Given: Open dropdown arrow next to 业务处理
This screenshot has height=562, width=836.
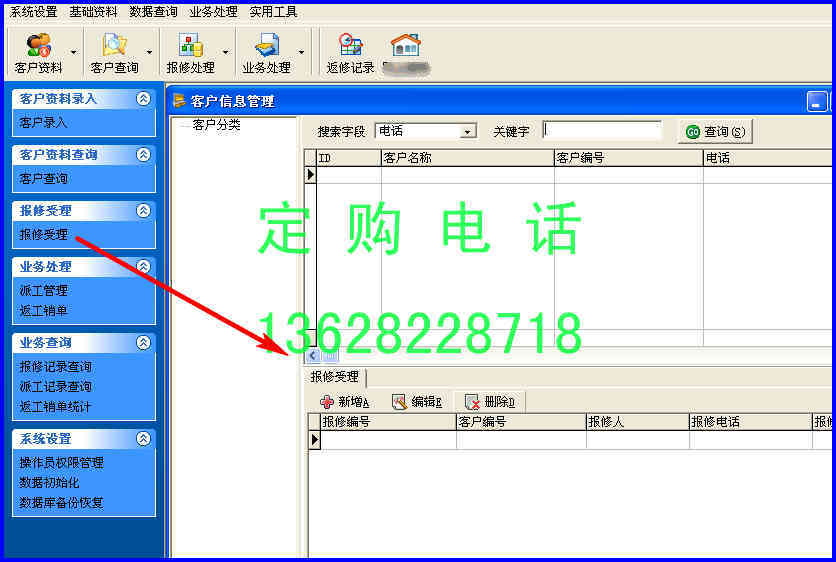Looking at the screenshot, I should click(x=301, y=52).
